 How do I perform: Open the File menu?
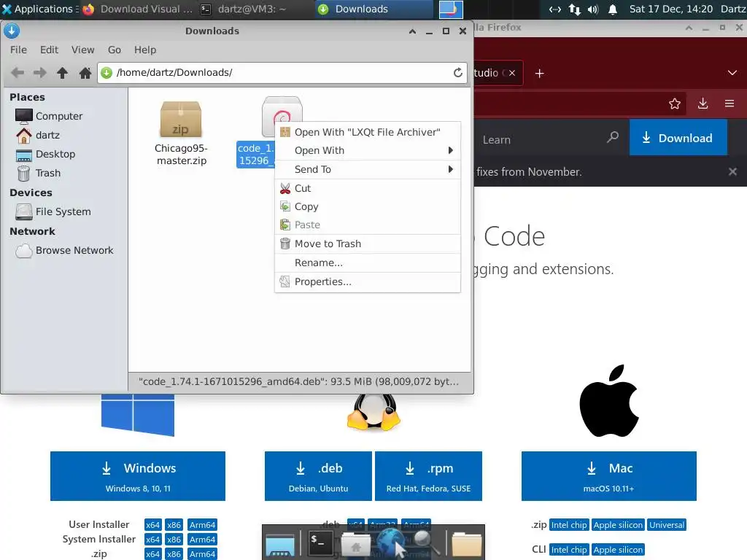click(x=18, y=50)
